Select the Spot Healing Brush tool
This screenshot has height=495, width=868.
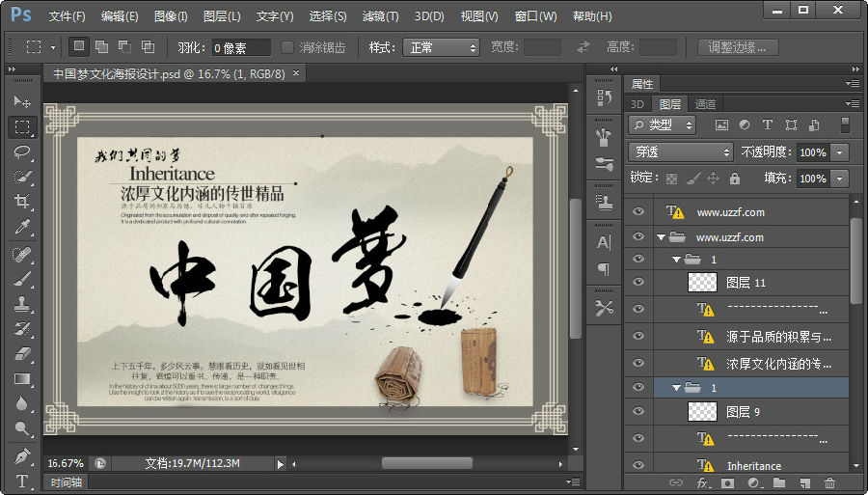click(x=22, y=254)
